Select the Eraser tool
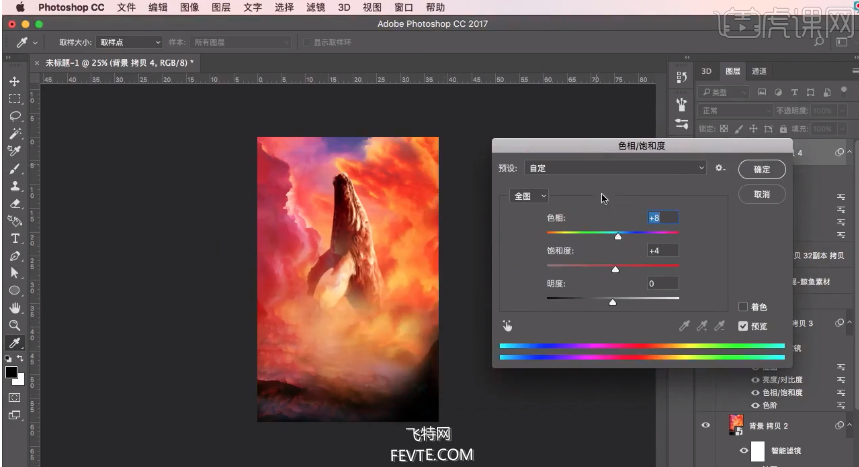Viewport: 859px width, 467px height. (15, 203)
